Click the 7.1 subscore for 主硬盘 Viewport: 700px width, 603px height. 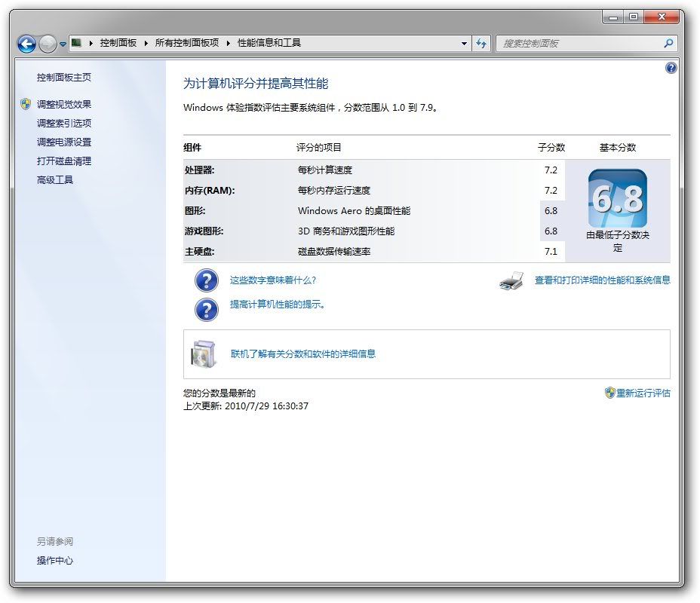(x=551, y=252)
